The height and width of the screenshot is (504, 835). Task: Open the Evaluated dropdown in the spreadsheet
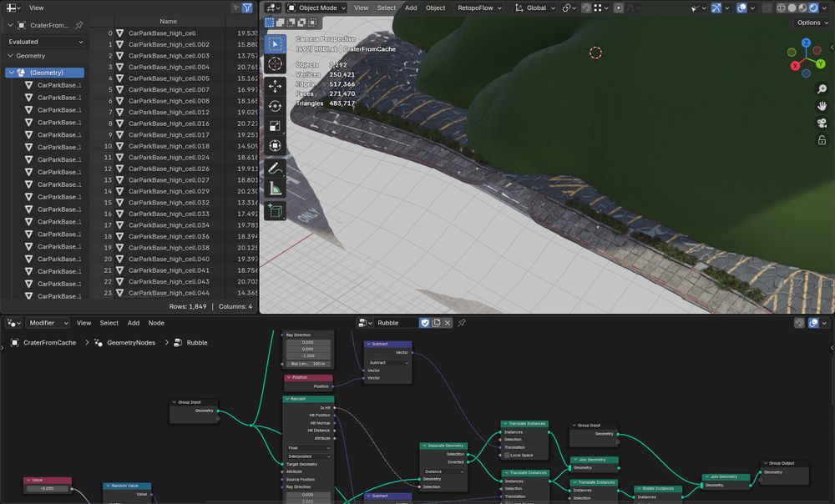(46, 42)
